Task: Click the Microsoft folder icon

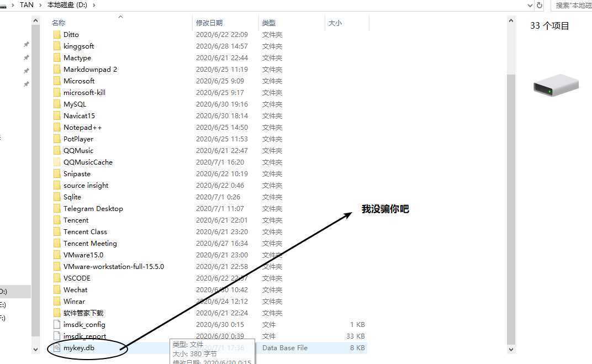Action: [x=57, y=81]
